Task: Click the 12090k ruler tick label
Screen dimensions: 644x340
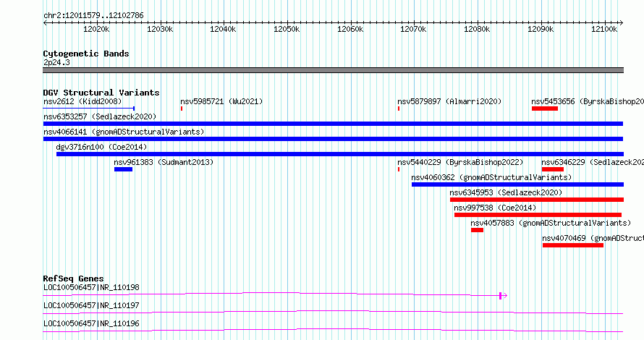Action: click(541, 29)
